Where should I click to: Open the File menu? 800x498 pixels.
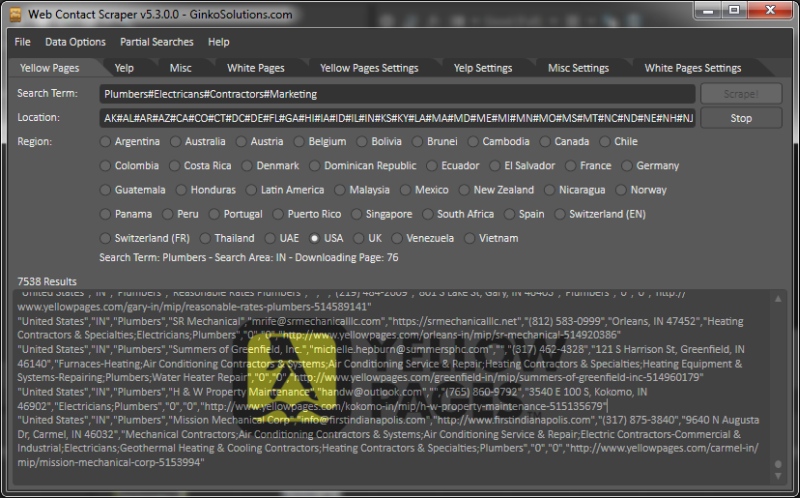[22, 42]
